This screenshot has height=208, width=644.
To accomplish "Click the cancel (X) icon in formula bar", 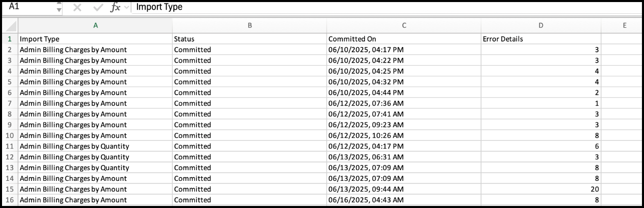I will (x=77, y=8).
